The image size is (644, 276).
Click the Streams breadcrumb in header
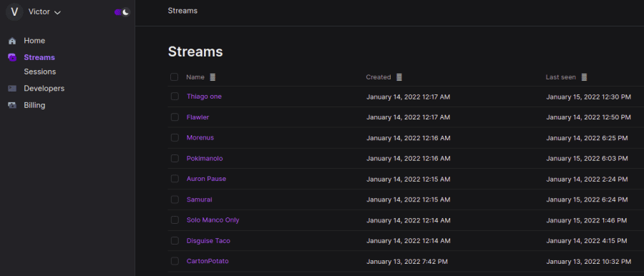tap(182, 11)
